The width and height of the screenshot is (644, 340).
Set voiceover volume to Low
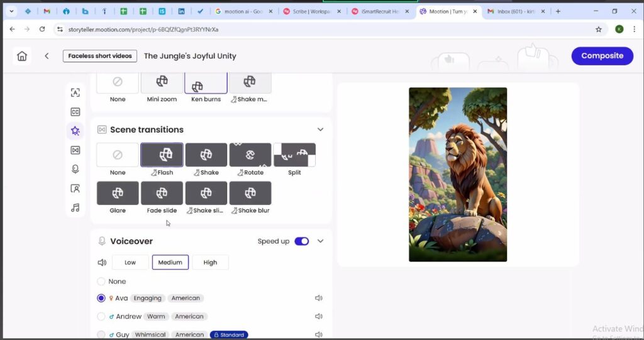[x=130, y=263]
